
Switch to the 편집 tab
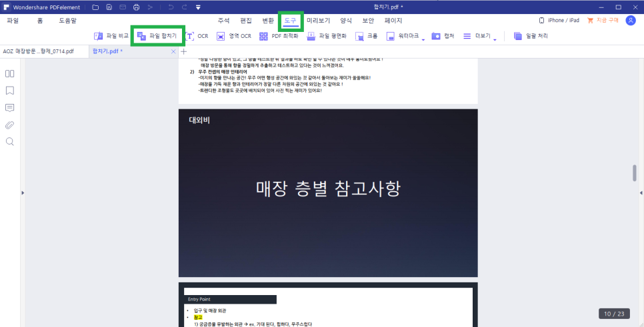[x=246, y=21]
